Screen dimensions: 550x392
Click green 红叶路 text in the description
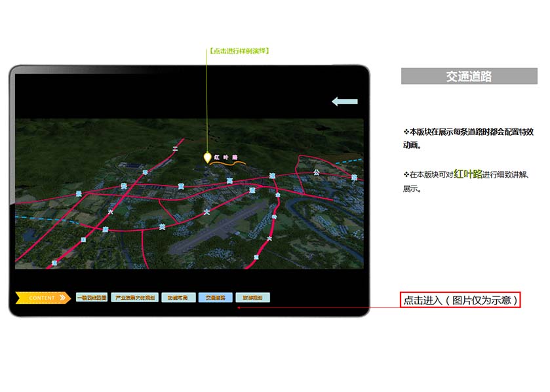[x=467, y=174]
